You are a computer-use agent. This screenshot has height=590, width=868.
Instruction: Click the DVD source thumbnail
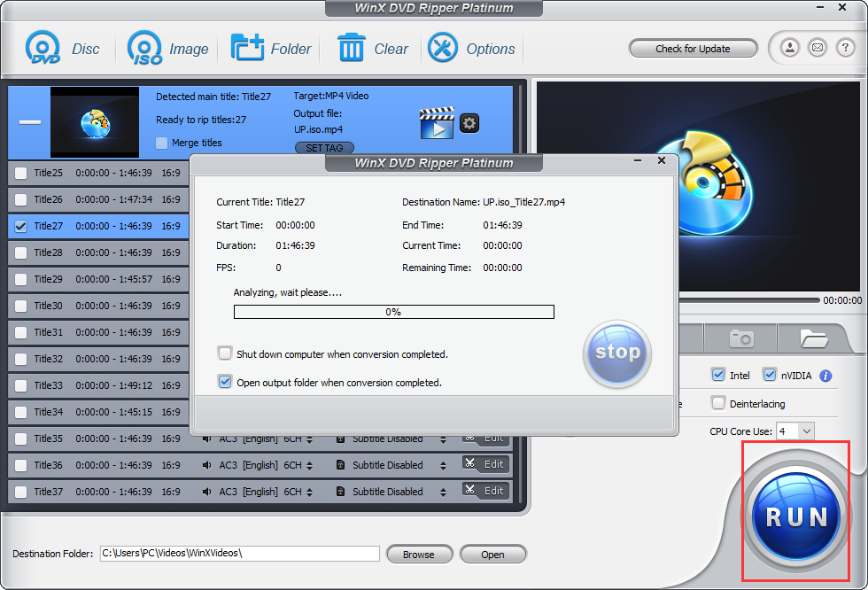click(95, 122)
